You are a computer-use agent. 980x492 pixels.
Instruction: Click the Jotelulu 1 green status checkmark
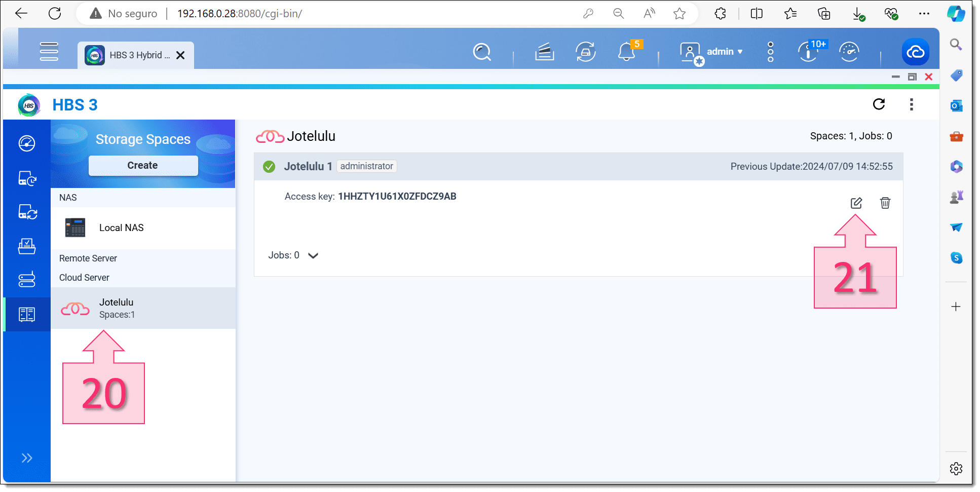269,167
